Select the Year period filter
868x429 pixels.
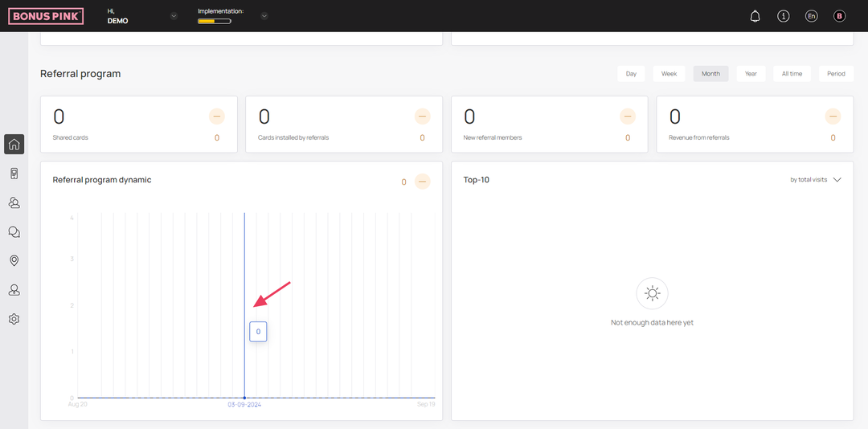[751, 74]
